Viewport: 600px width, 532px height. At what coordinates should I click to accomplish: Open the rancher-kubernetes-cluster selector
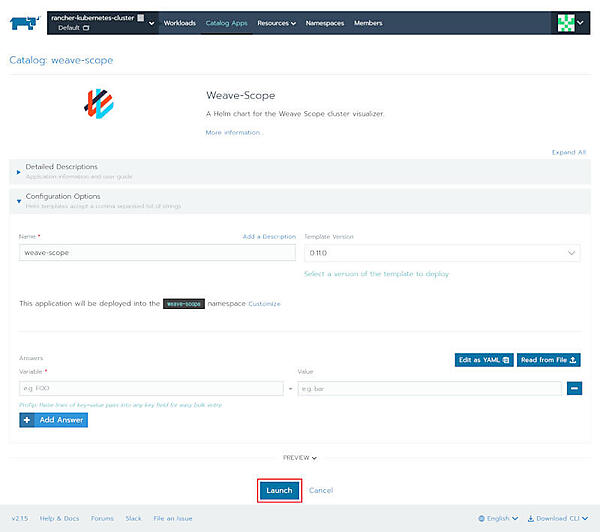(x=101, y=23)
